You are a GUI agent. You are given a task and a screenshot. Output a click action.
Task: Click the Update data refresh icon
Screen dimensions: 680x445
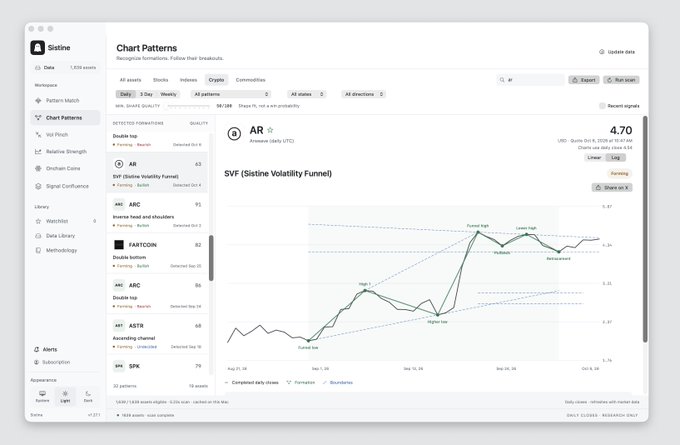point(602,52)
